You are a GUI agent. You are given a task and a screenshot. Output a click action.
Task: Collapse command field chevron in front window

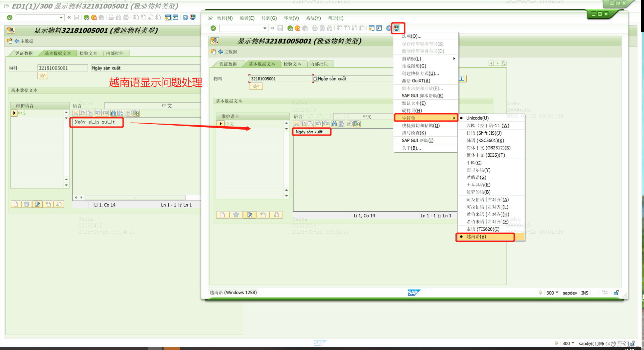click(273, 28)
